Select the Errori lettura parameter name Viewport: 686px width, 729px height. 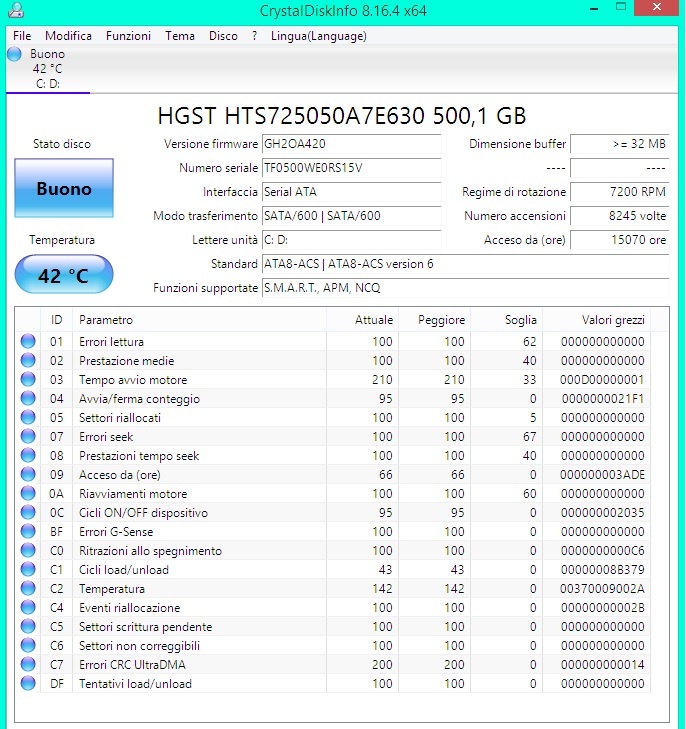(x=112, y=342)
